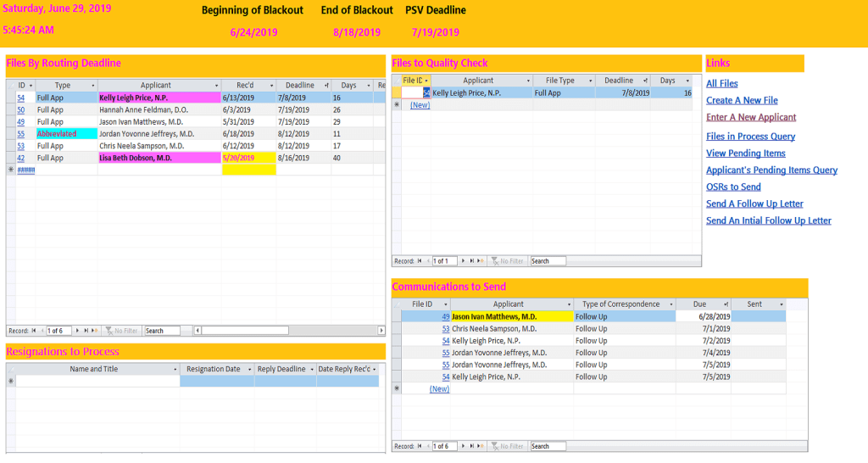Click new record icon in Files By Routing Deadline navigator
Screen dimensions: 868x463
click(96, 331)
